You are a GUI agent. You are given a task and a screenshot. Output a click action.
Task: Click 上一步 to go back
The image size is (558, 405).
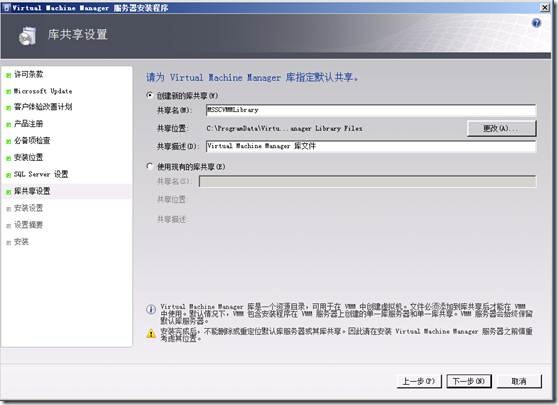[419, 381]
